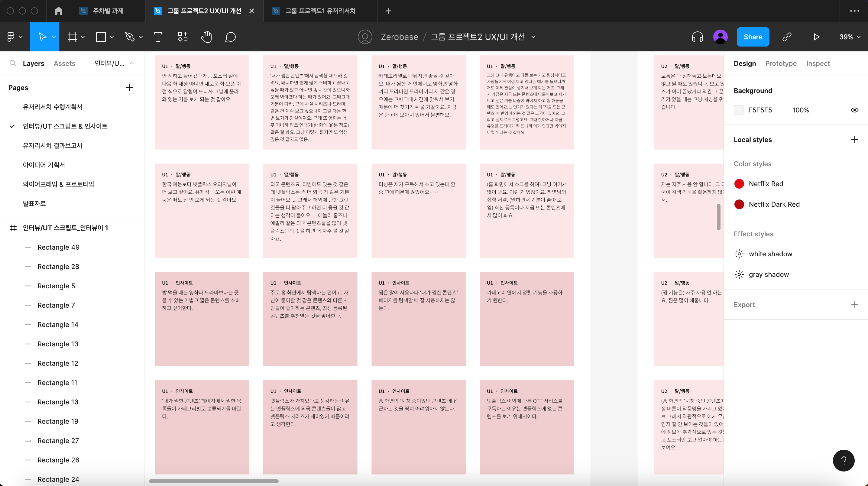Click the vertical canvas scrollbar thumb
This screenshot has height=486, width=868.
(x=718, y=217)
